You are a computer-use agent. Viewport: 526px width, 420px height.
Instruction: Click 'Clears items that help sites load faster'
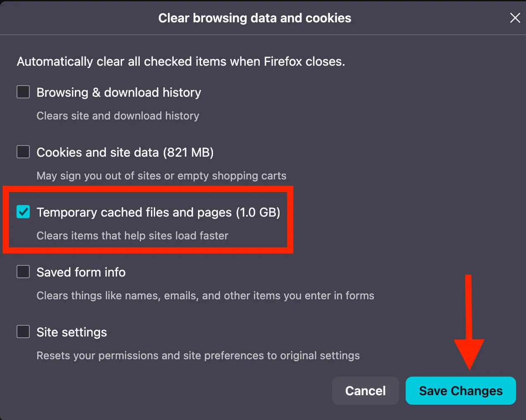click(x=132, y=236)
